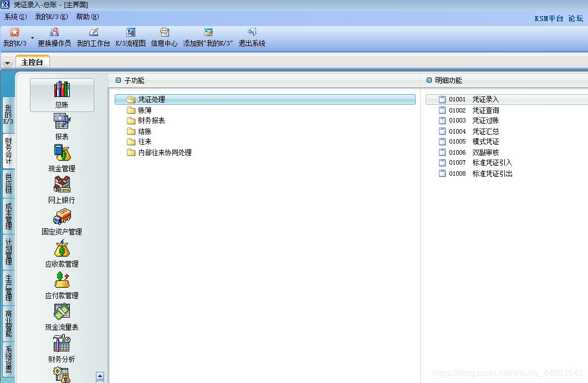Open 01003 凭证过账 function
Viewport: 588px width, 383px height.
point(469,120)
